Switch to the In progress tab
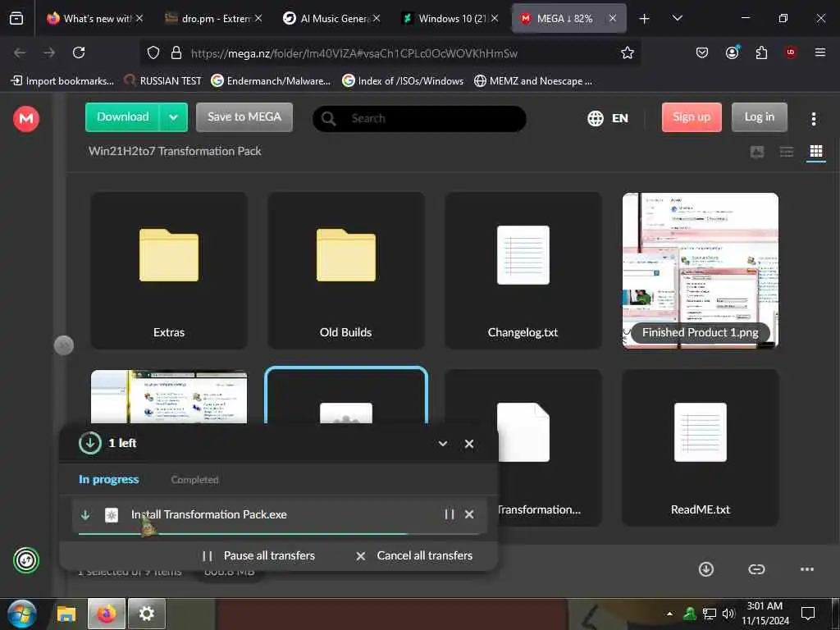 (109, 479)
